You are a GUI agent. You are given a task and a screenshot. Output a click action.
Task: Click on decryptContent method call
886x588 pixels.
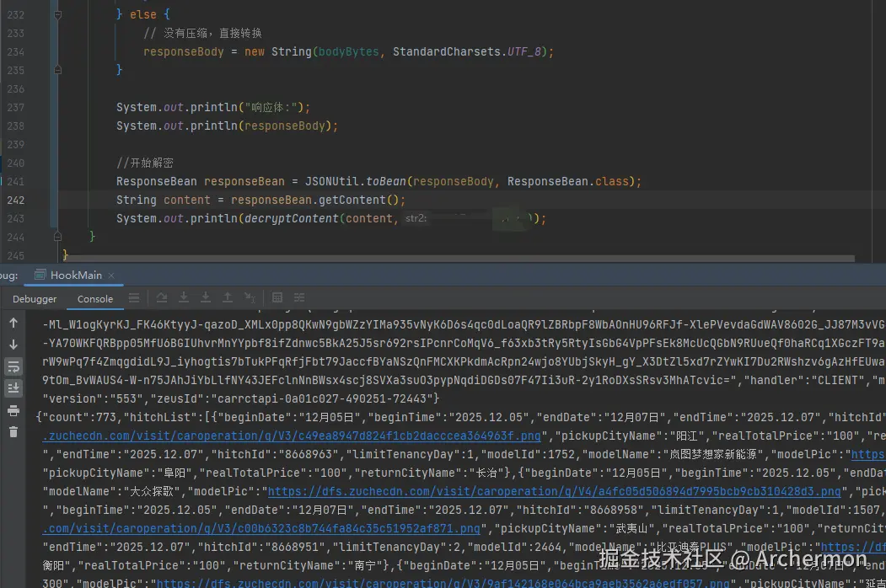(291, 218)
